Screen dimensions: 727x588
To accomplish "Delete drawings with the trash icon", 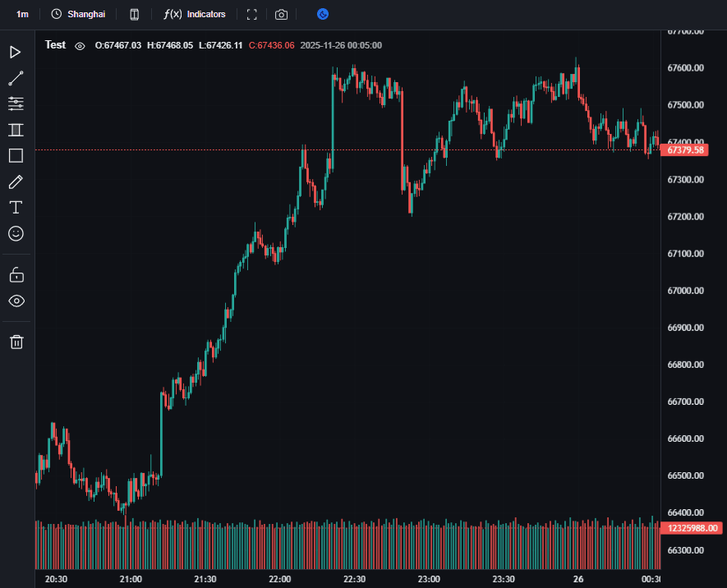I will coord(16,342).
